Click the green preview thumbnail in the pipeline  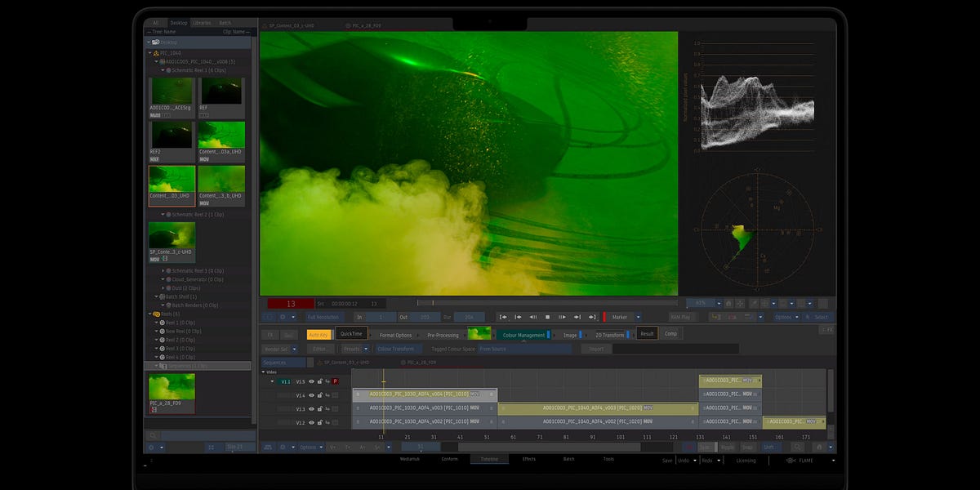pos(479,334)
